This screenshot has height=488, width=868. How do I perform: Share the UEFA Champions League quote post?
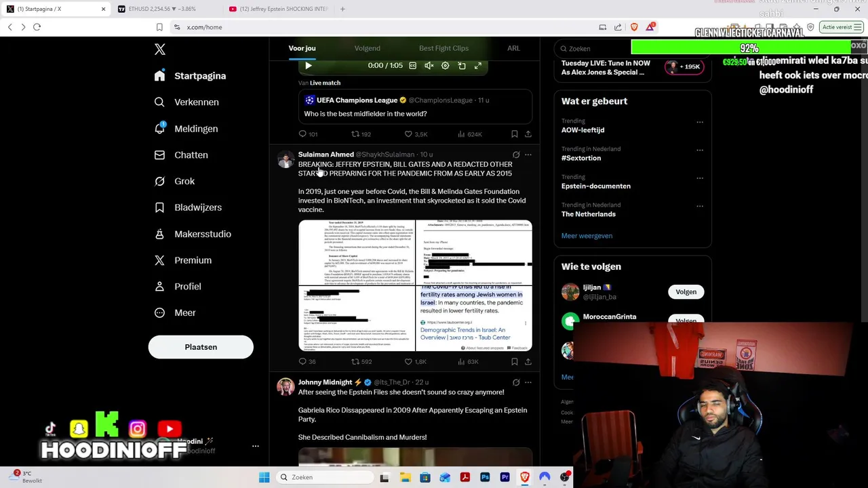pos(528,134)
